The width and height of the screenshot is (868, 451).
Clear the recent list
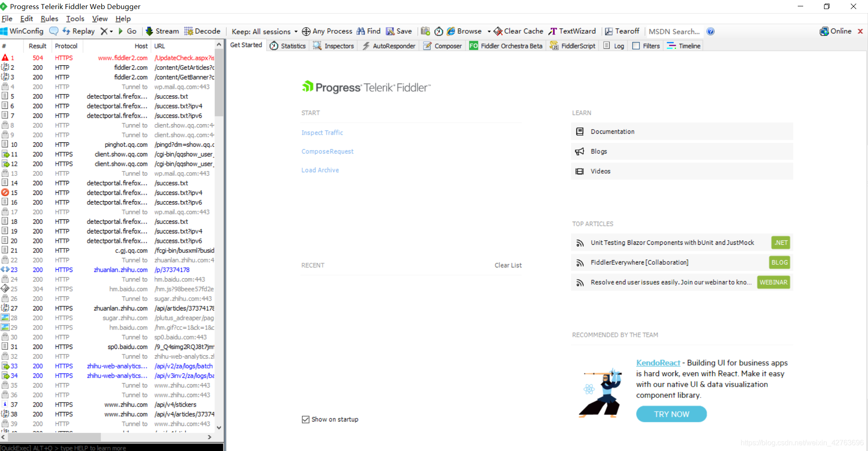(508, 265)
